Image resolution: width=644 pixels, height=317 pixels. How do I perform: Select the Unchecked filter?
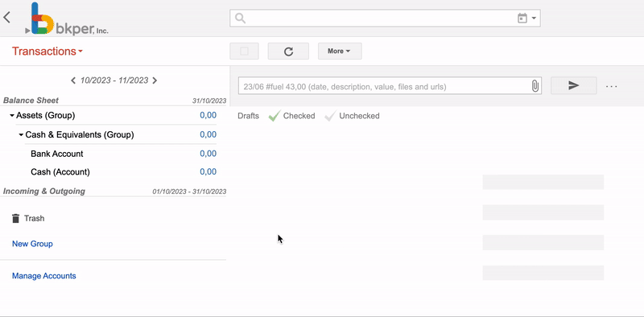click(359, 116)
